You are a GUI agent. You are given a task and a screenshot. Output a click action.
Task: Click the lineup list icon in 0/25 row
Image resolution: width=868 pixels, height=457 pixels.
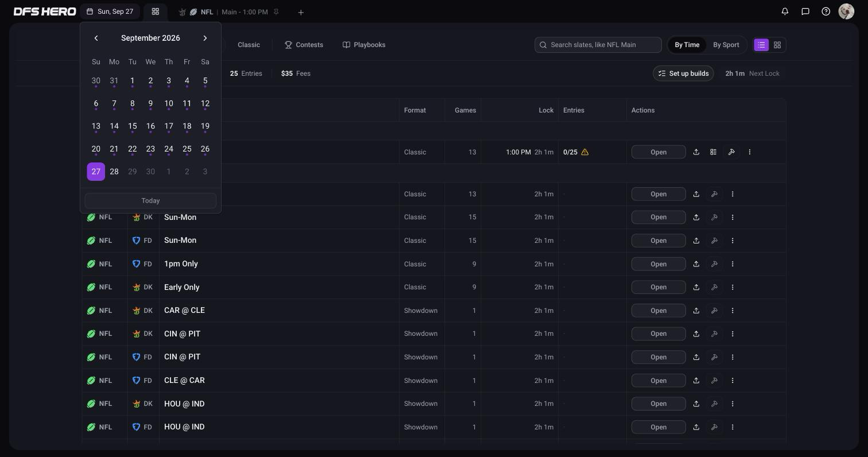[x=713, y=152]
